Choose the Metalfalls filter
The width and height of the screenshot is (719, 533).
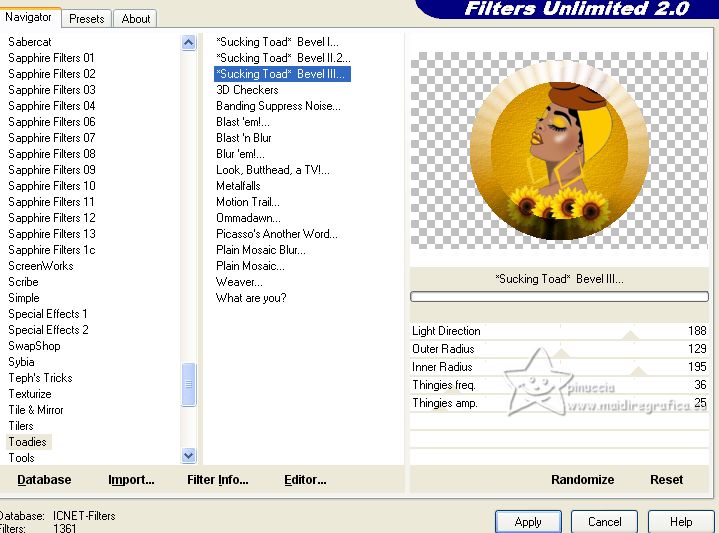[238, 186]
